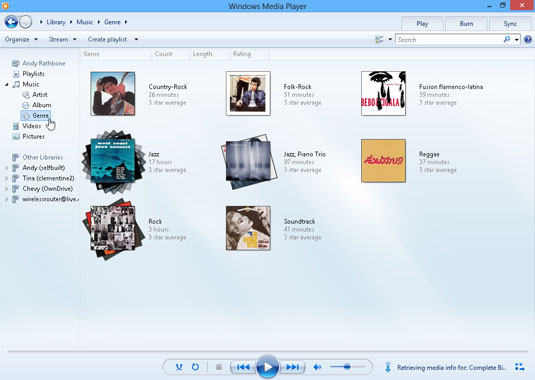This screenshot has height=380, width=535.
Task: Click the Forward navigation round button
Action: (x=26, y=22)
